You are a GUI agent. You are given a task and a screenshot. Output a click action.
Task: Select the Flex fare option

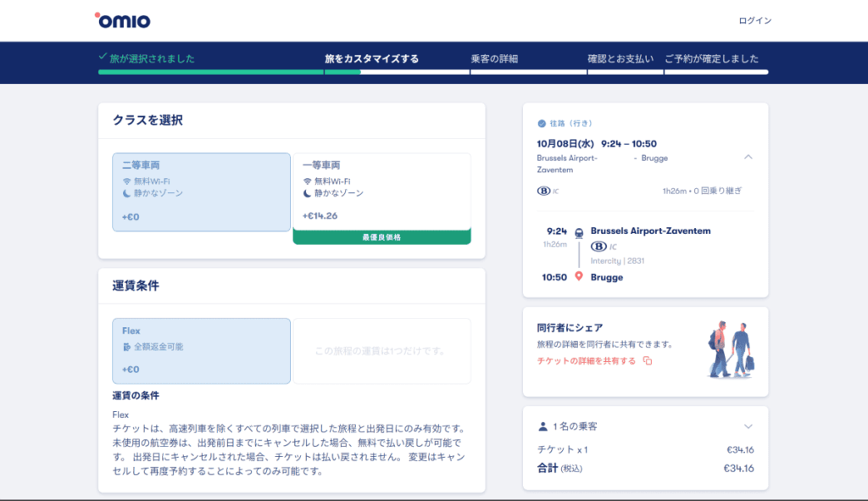click(x=201, y=351)
